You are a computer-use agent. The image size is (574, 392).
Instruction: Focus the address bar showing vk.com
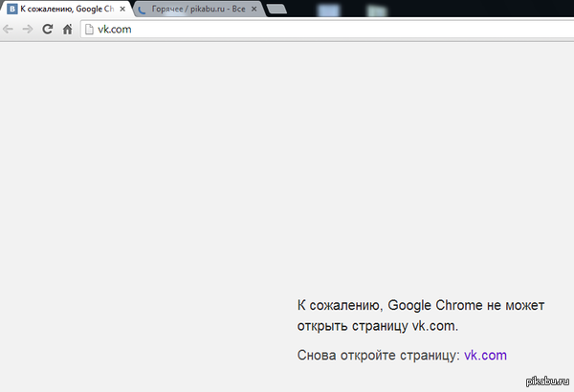(x=287, y=30)
